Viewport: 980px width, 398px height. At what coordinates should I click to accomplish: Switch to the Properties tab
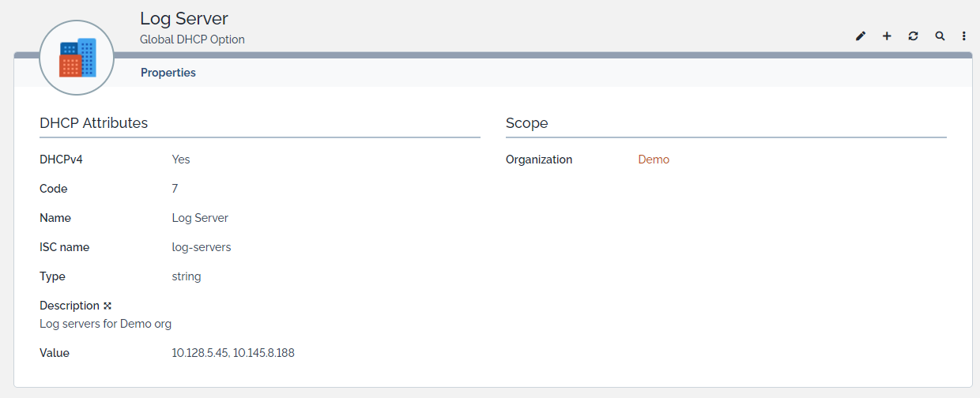[x=168, y=73]
